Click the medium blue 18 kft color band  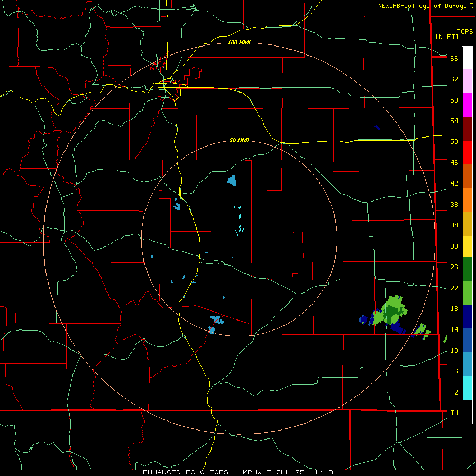(467, 340)
